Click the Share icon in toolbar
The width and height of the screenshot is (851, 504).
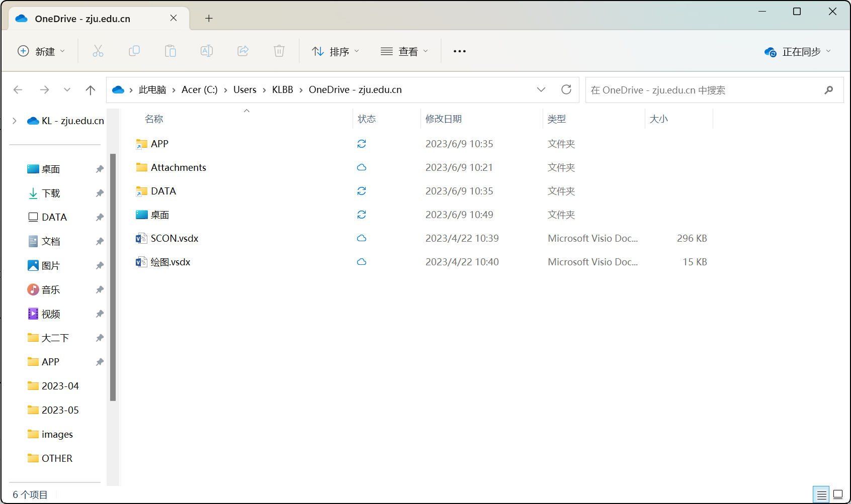tap(243, 51)
